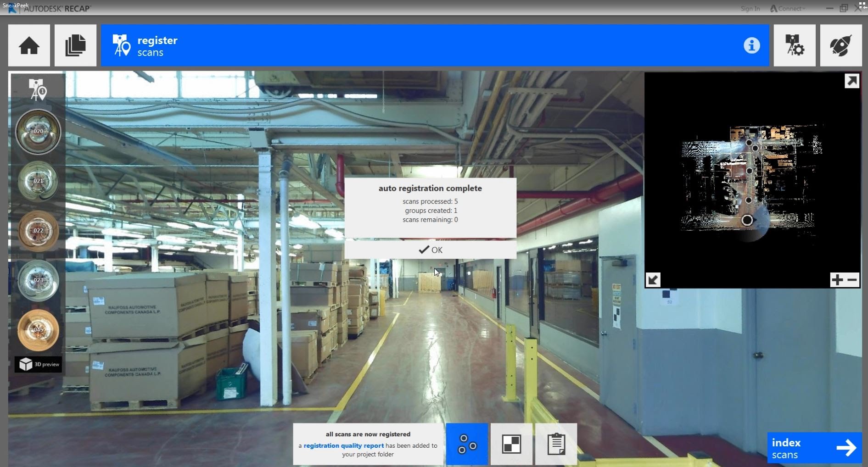This screenshot has width=868, height=467.
Task: Open the project files icon
Action: (75, 45)
